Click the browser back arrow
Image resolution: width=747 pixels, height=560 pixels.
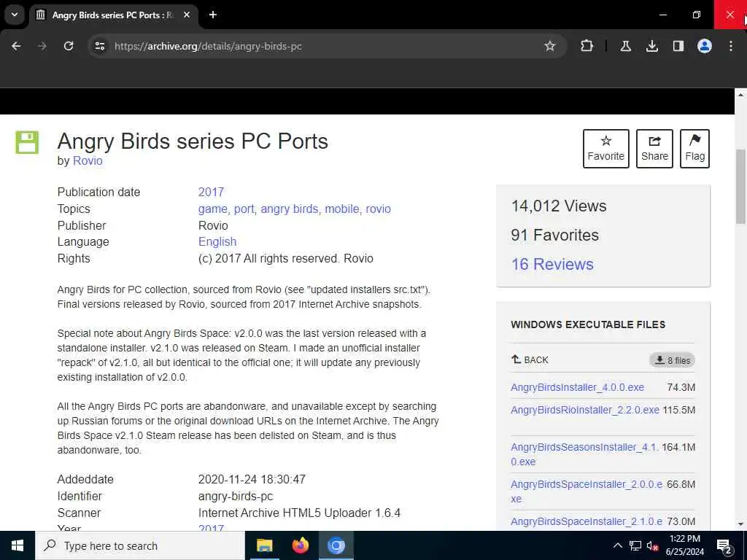(16, 46)
